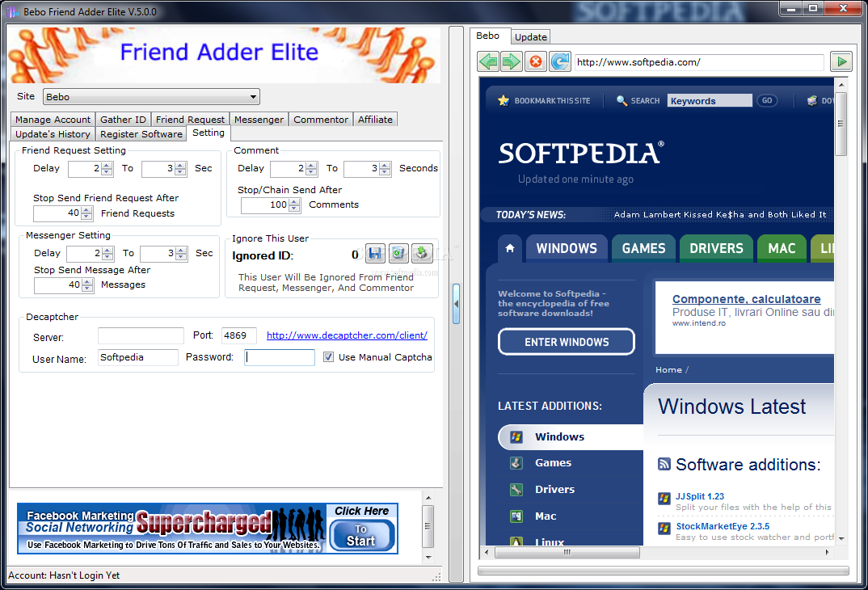The height and width of the screenshot is (590, 868).
Task: Decrease Comment delay maximum spinner
Action: point(386,172)
